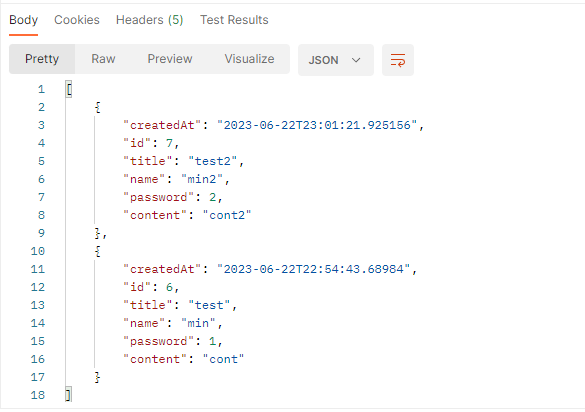585x412 pixels.
Task: Open the JSON format dropdown
Action: [335, 60]
